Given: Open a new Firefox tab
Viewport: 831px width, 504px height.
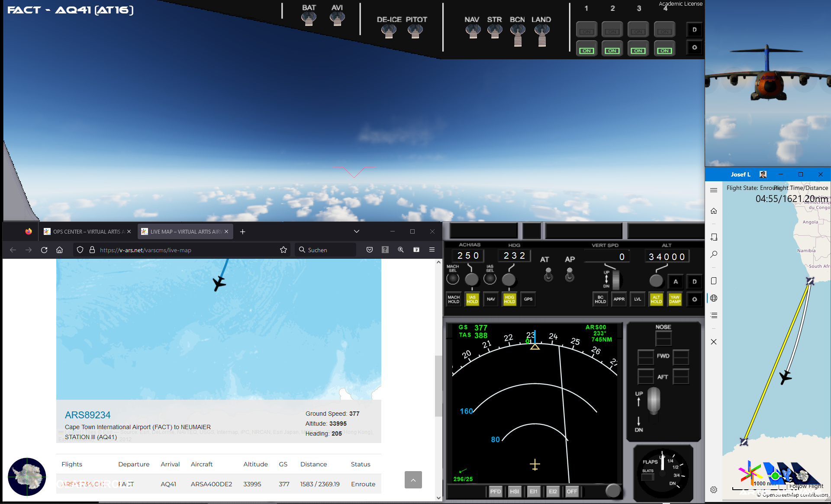Looking at the screenshot, I should click(x=243, y=231).
